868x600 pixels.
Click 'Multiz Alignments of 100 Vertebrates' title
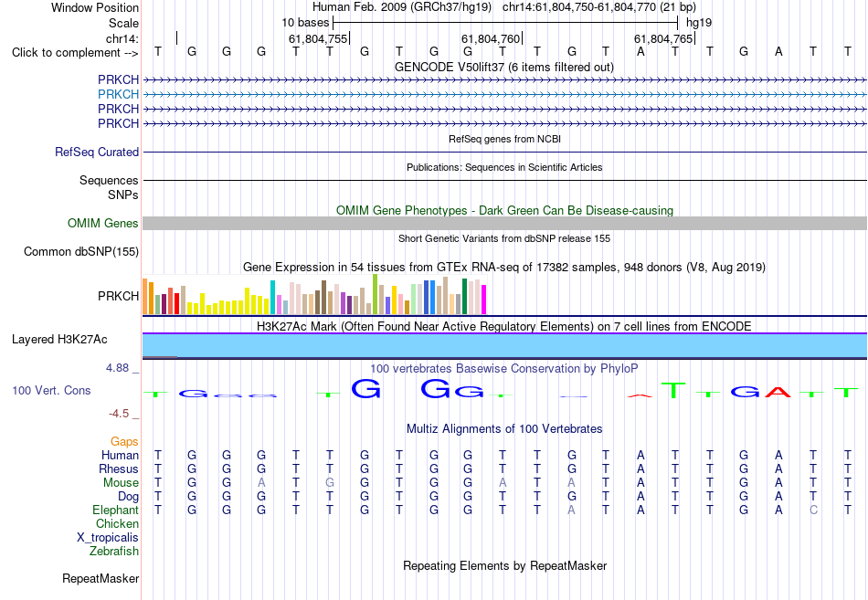tap(504, 429)
